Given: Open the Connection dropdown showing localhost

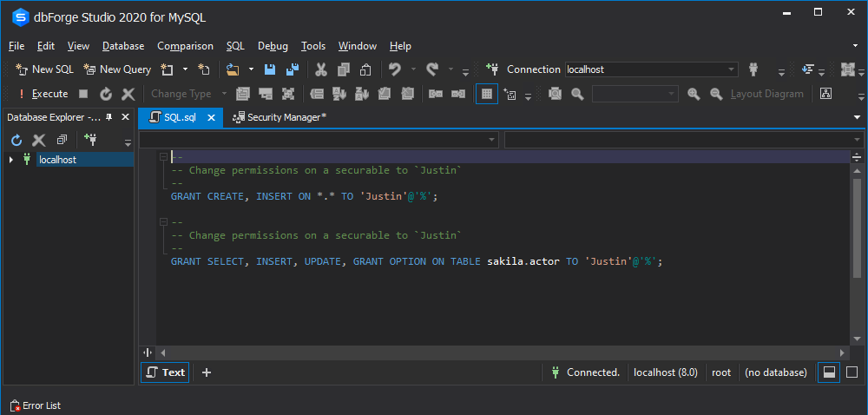Looking at the screenshot, I should (732, 69).
